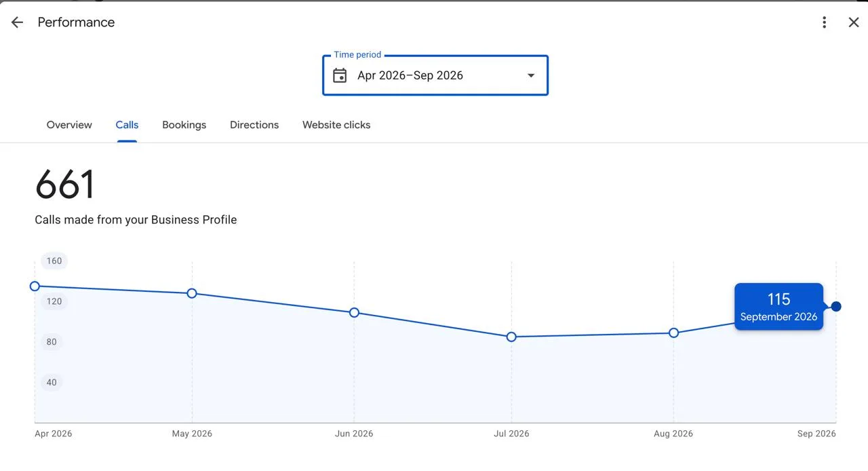Click the 120 y-axis label
The image size is (868, 471).
tap(54, 301)
